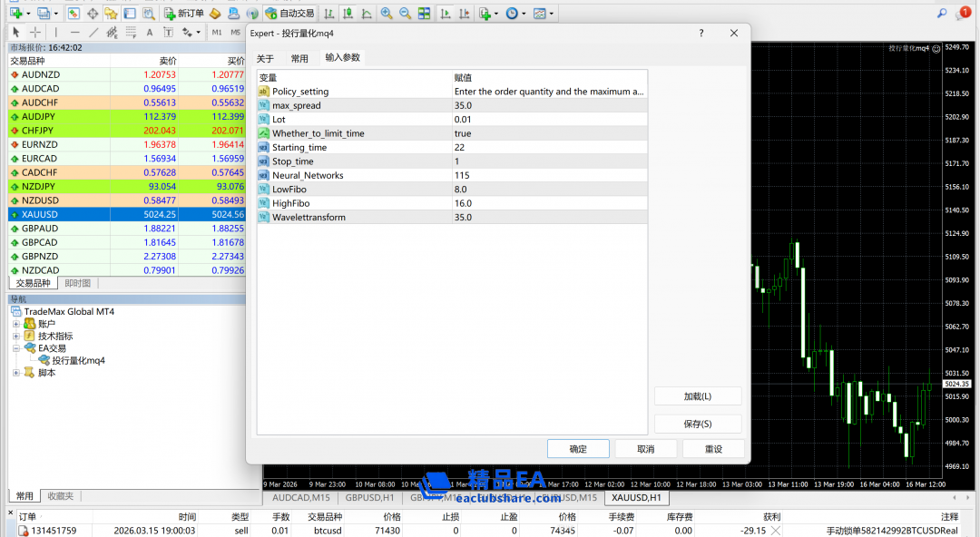Expand the 账户 accounts tree node
This screenshot has width=980, height=537.
pyautogui.click(x=16, y=324)
